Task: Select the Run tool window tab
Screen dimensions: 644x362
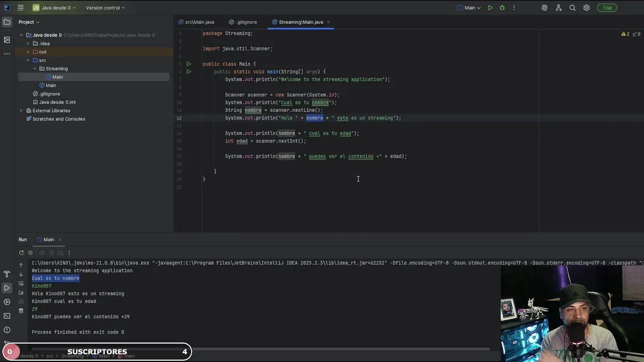Action: (23, 239)
